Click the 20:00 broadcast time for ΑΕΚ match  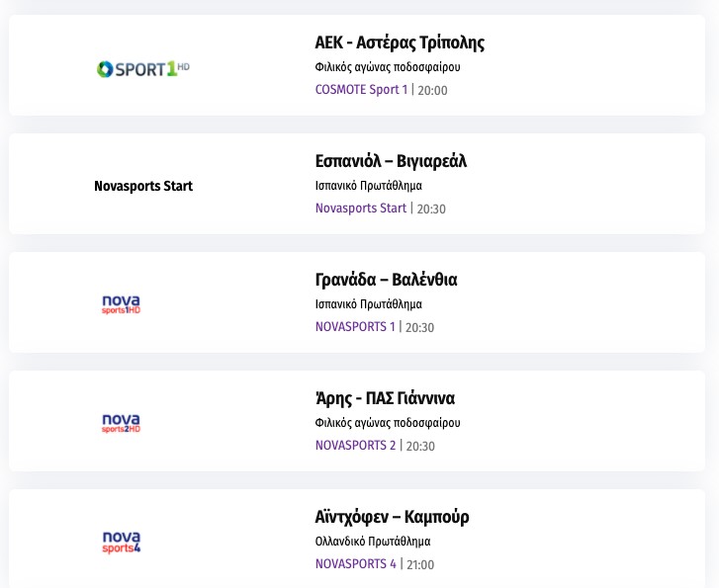[432, 91]
